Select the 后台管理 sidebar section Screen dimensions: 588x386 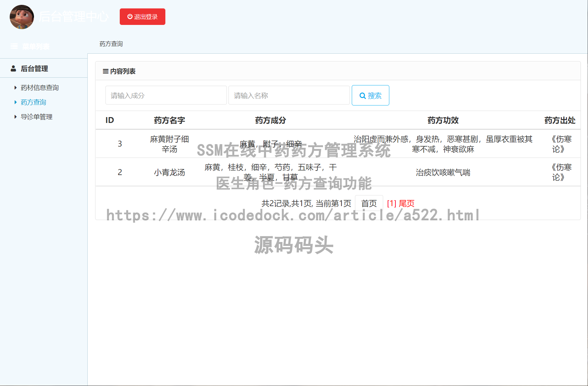[34, 68]
